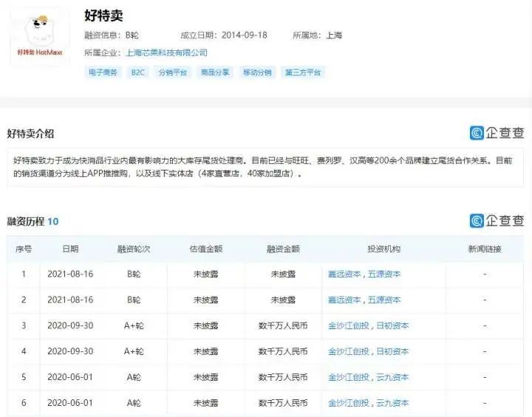Viewport: 532px width, 417px height.
Task: Click the 好特卖介绍 section heading
Action: click(30, 134)
